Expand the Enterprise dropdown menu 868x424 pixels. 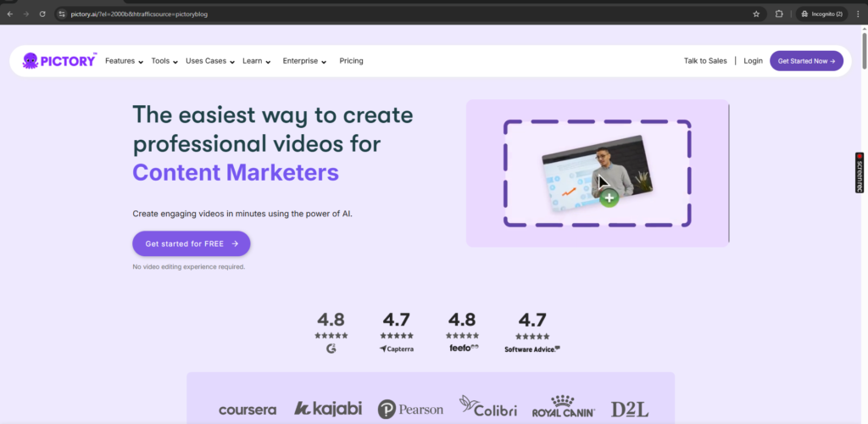click(x=304, y=61)
